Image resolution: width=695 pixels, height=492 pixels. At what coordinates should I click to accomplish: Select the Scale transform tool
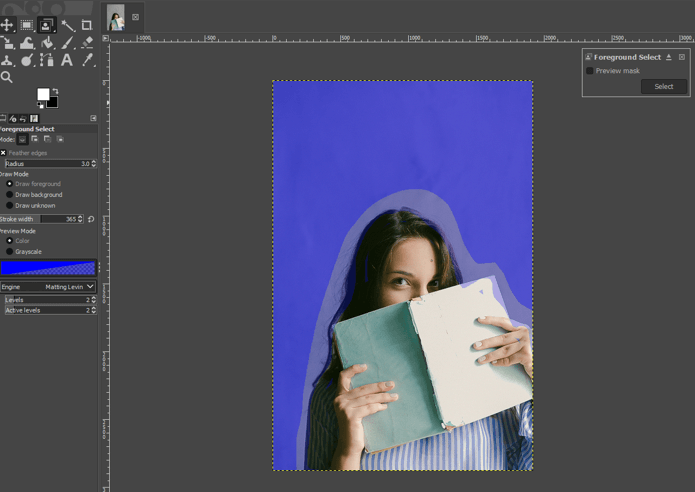(8, 43)
